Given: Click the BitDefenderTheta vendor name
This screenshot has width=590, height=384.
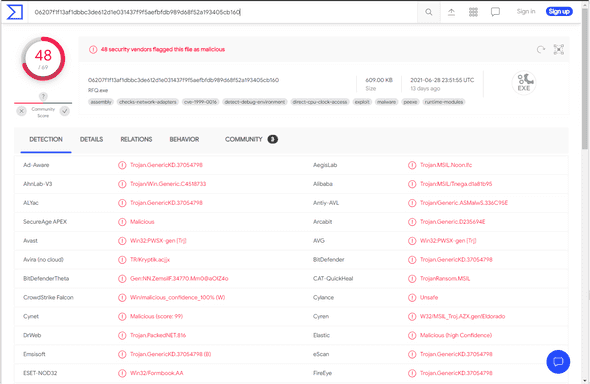Looking at the screenshot, I should [x=46, y=279].
